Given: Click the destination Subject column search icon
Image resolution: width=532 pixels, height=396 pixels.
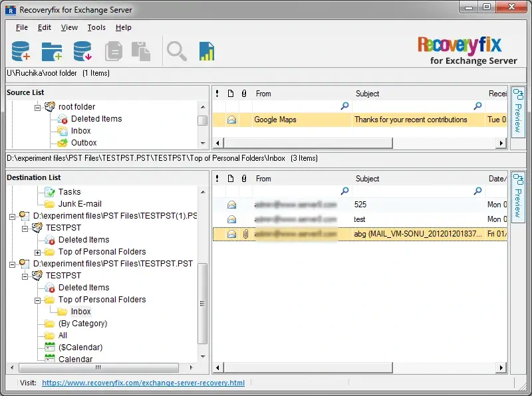Looking at the screenshot, I should [477, 191].
